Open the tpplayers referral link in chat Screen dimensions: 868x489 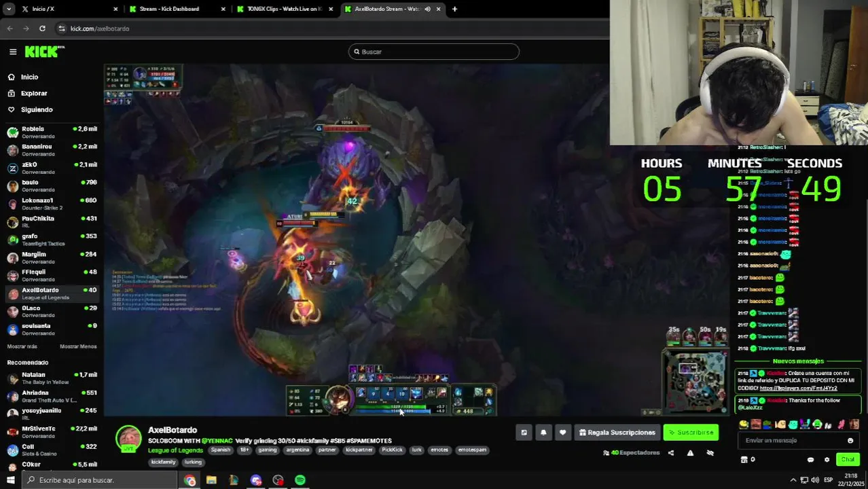798,388
